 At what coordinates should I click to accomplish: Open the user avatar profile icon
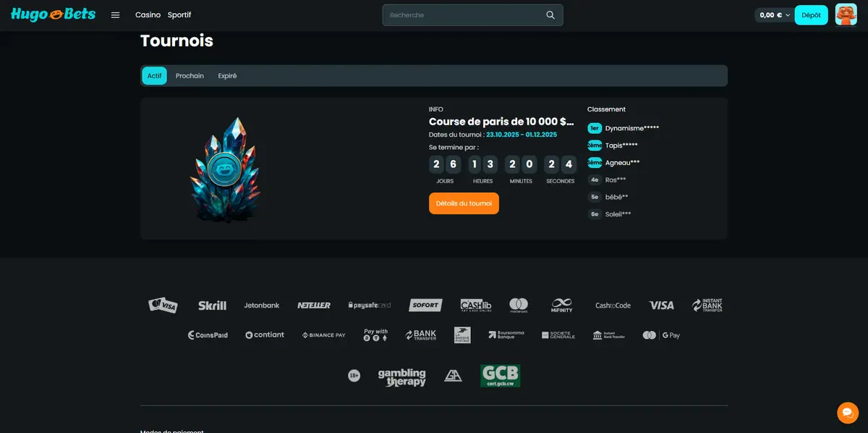coord(846,14)
